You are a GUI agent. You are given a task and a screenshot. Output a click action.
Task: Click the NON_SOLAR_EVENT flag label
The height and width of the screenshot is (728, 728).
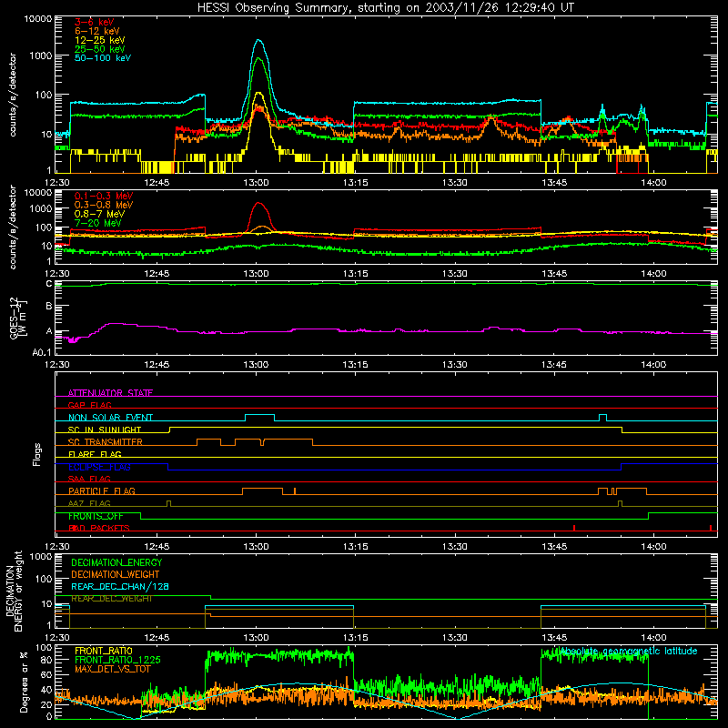[110, 418]
